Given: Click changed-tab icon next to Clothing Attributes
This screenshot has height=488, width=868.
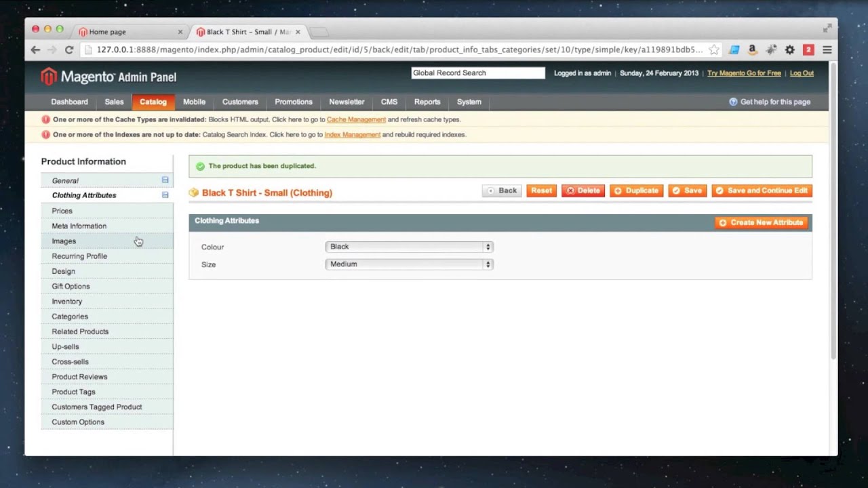Looking at the screenshot, I should (165, 195).
